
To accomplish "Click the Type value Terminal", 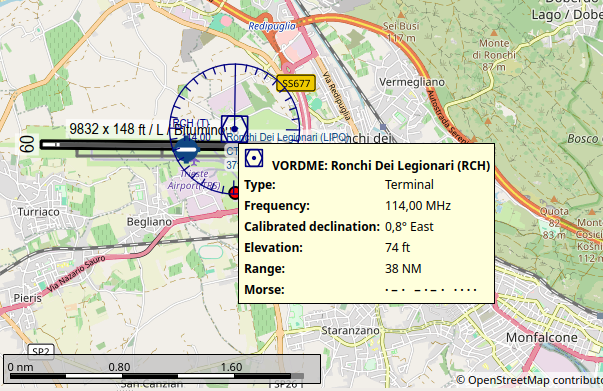I will [x=409, y=185].
